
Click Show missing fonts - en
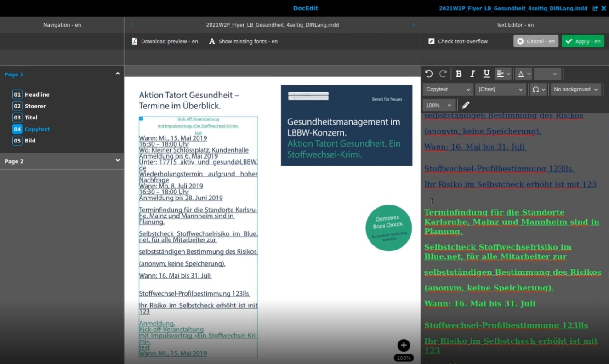click(244, 41)
